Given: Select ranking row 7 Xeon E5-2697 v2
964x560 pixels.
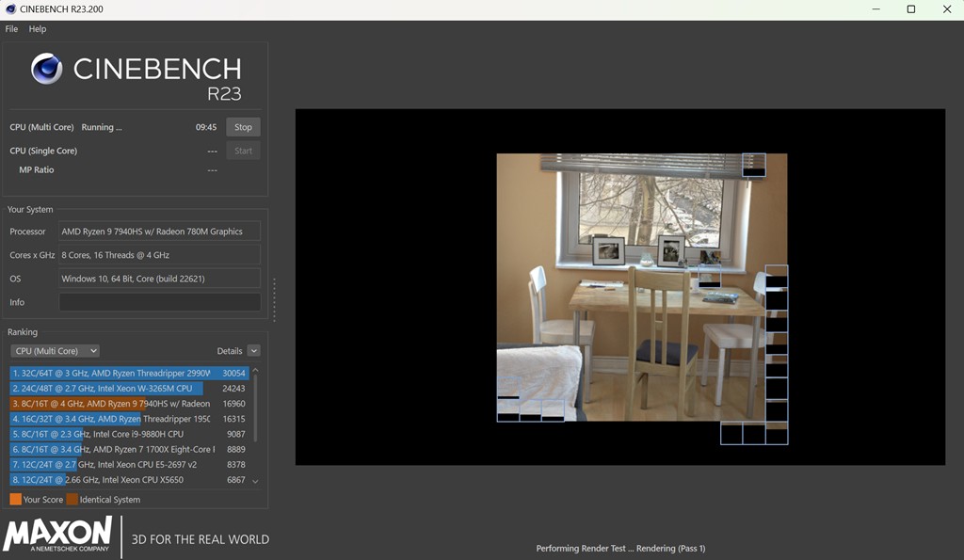Looking at the screenshot, I should click(x=129, y=465).
